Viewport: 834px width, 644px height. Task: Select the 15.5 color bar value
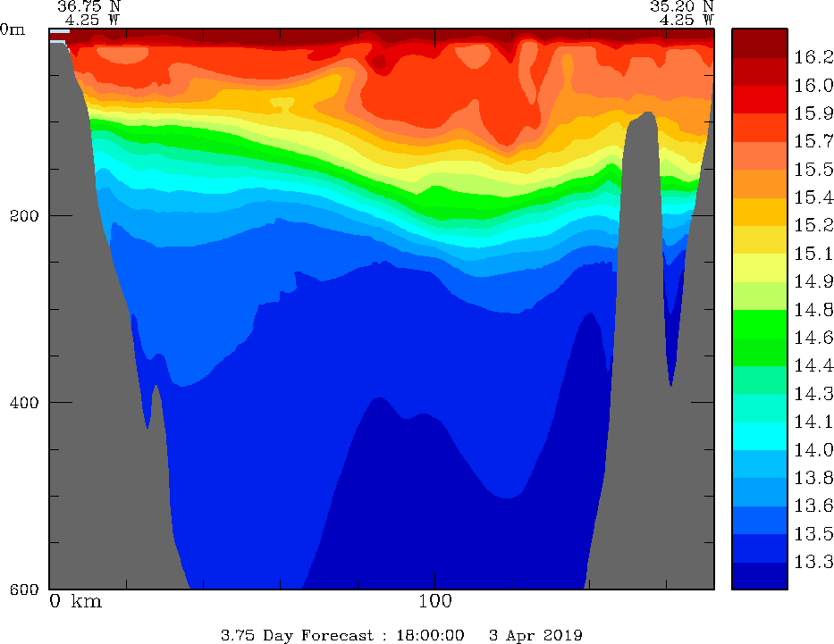pyautogui.click(x=813, y=170)
